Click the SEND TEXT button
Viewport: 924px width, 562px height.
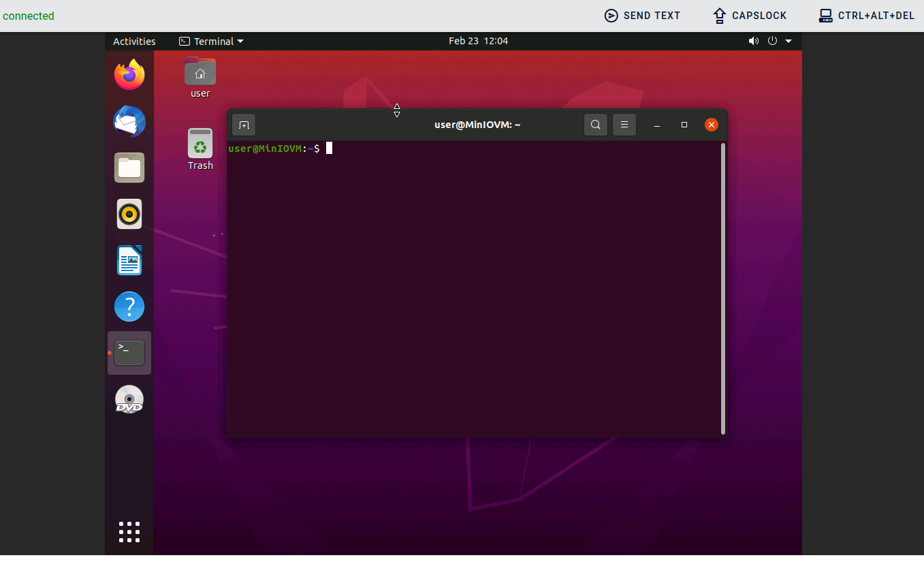[642, 16]
